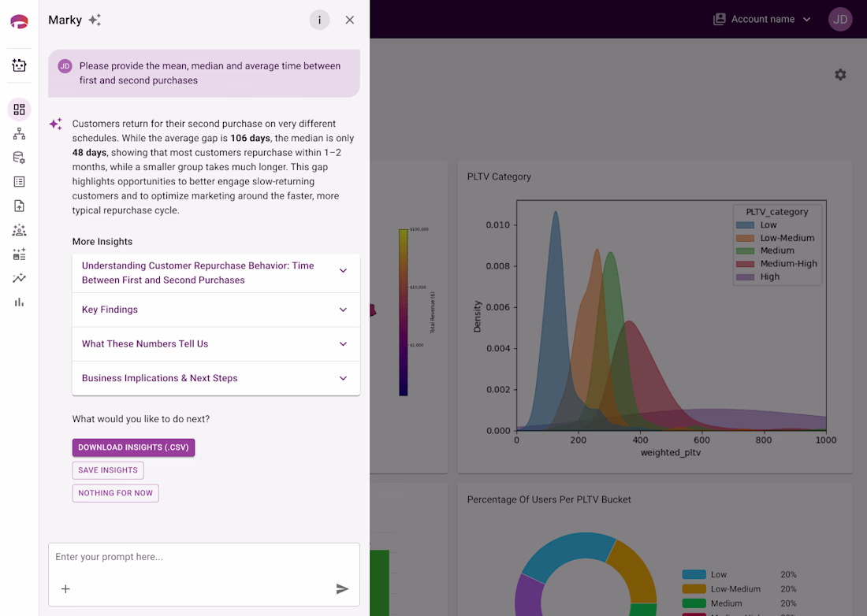This screenshot has height=616, width=867.
Task: Click the Save Insights button
Action: pos(108,470)
